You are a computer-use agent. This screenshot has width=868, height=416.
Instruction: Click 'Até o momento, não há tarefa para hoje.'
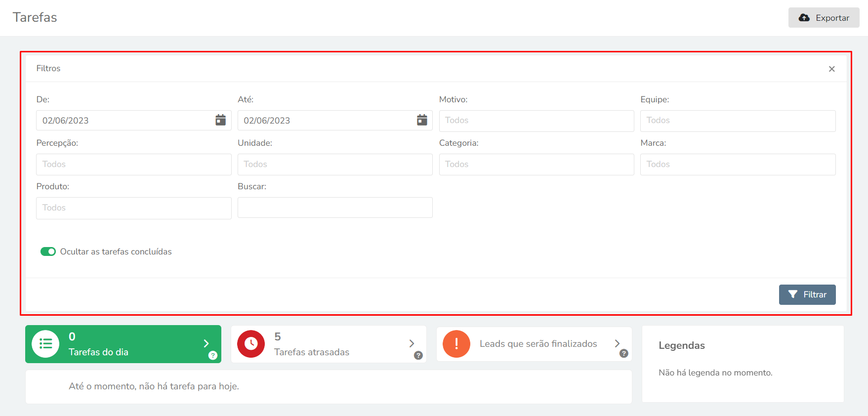click(154, 386)
